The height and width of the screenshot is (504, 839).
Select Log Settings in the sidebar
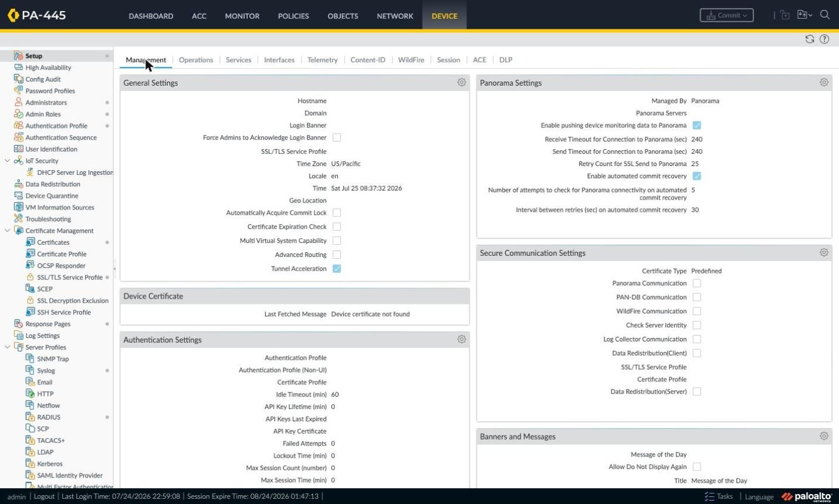pyautogui.click(x=43, y=336)
